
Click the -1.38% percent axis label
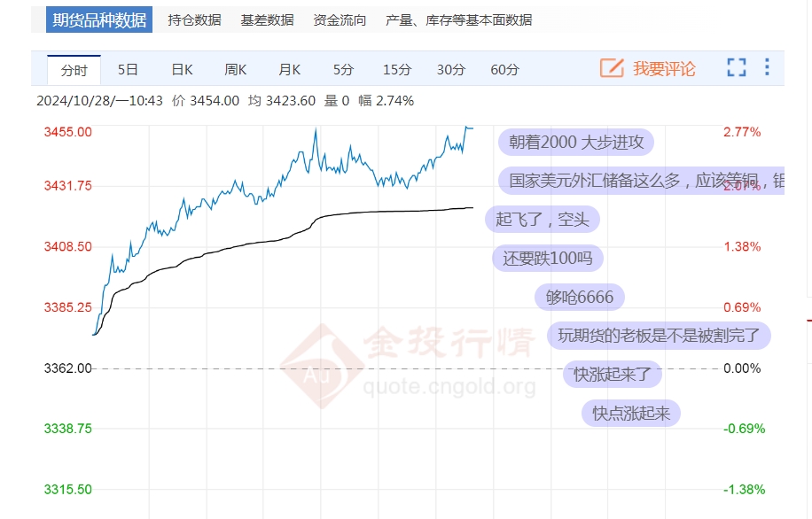[744, 490]
